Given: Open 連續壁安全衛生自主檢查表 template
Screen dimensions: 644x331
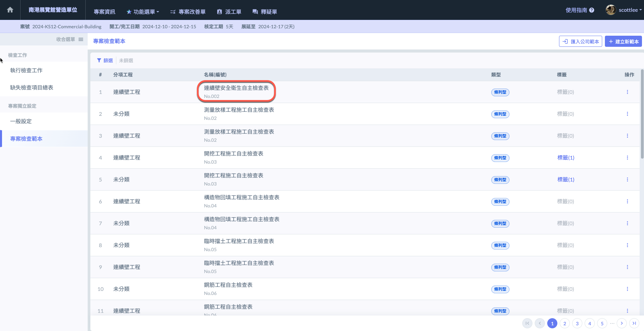Looking at the screenshot, I should pyautogui.click(x=236, y=88).
